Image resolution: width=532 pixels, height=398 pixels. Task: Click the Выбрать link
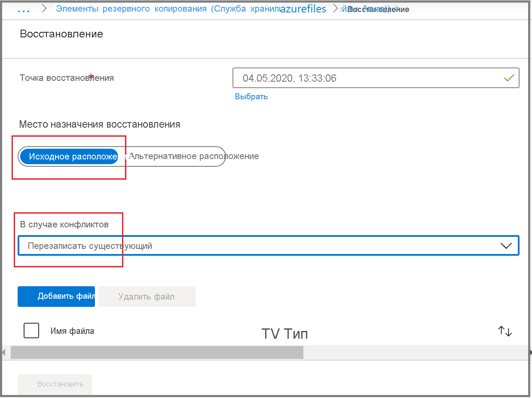point(251,96)
